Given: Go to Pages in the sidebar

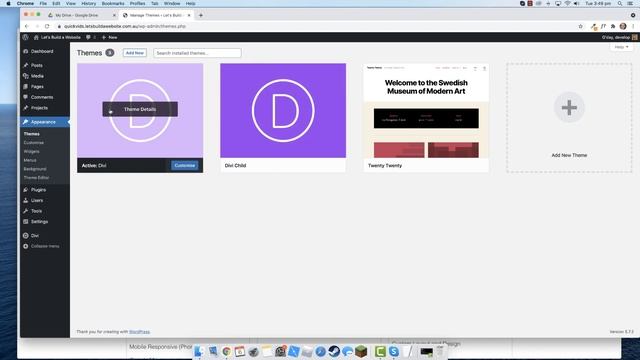Looking at the screenshot, I should click(x=37, y=87).
